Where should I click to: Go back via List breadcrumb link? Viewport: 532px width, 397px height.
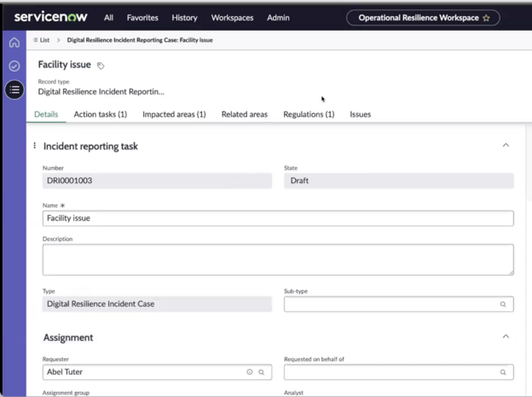(x=44, y=40)
